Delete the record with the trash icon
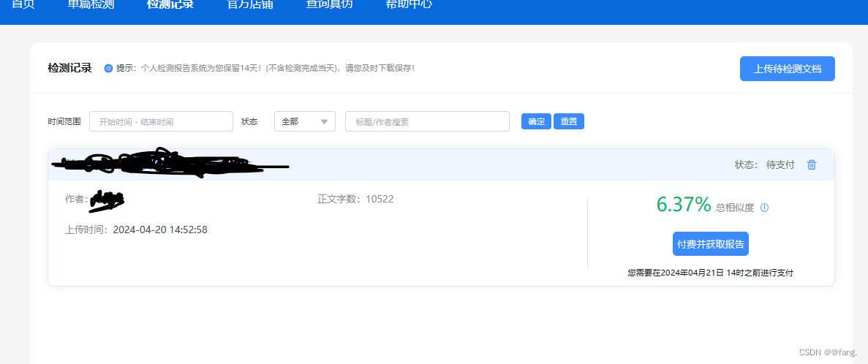This screenshot has height=364, width=868. point(812,164)
